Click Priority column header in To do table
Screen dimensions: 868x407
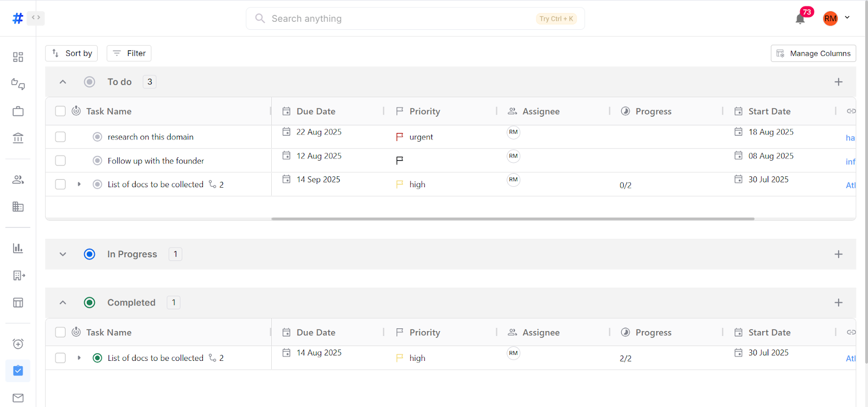tap(425, 111)
